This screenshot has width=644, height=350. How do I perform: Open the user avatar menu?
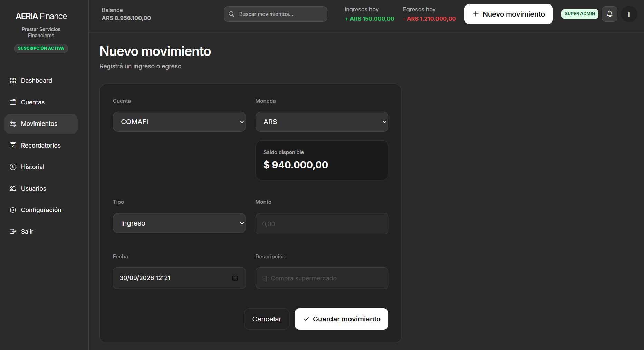[x=629, y=14]
